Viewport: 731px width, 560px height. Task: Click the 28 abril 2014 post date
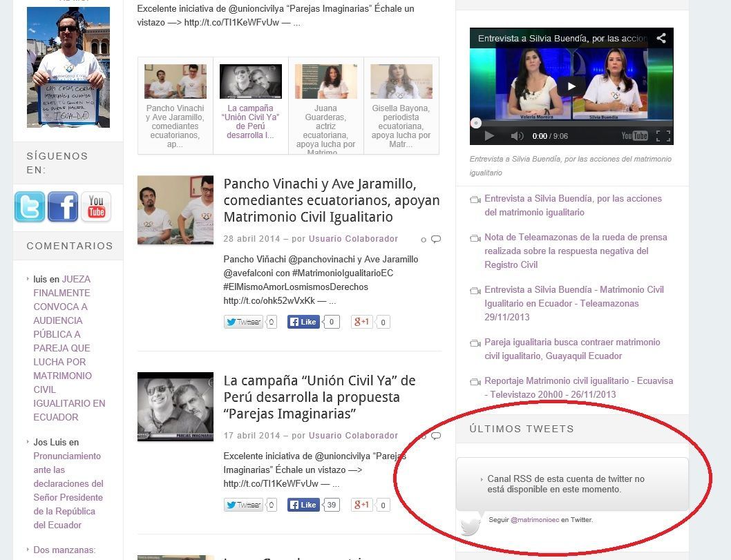[x=251, y=238]
